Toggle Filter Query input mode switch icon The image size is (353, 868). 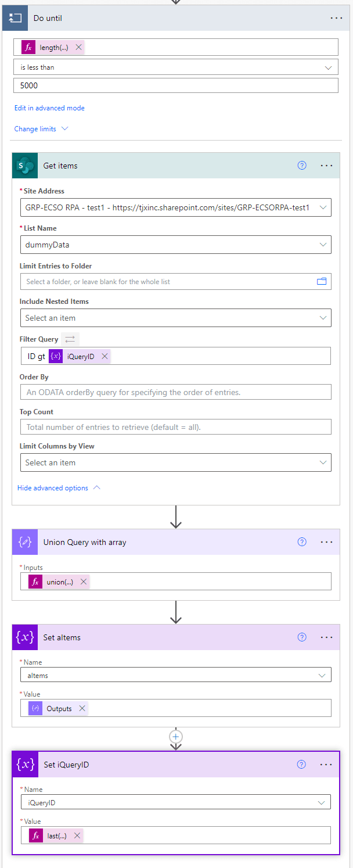[71, 339]
